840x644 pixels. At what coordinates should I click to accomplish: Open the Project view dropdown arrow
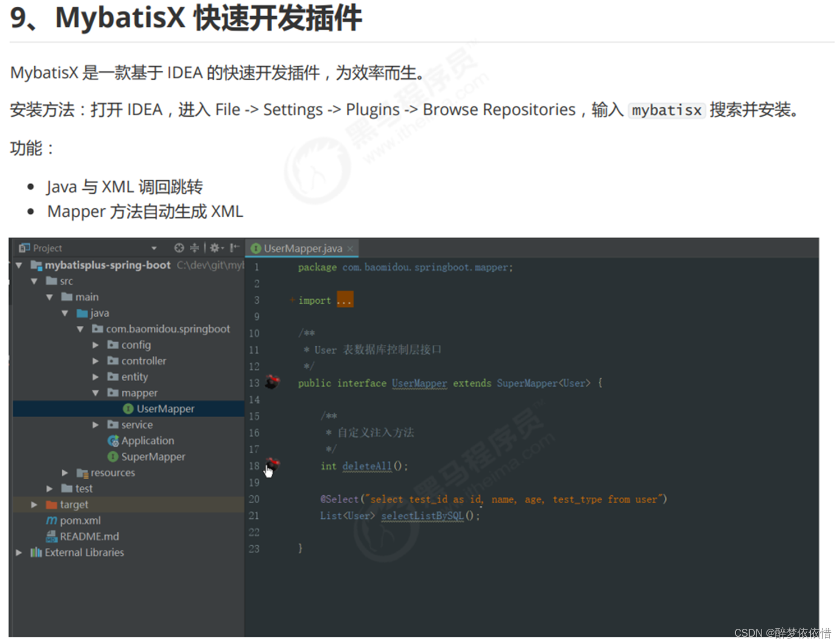[x=154, y=248]
